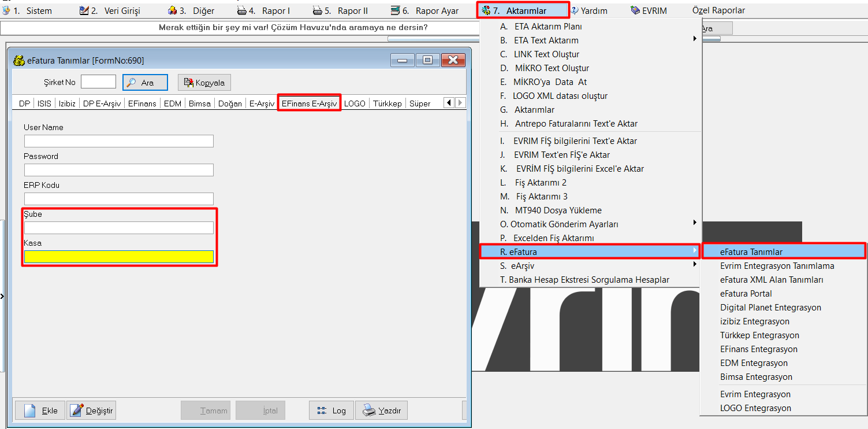Choose LOGO Entegrasyon
The height and width of the screenshot is (429, 868).
tap(784, 408)
